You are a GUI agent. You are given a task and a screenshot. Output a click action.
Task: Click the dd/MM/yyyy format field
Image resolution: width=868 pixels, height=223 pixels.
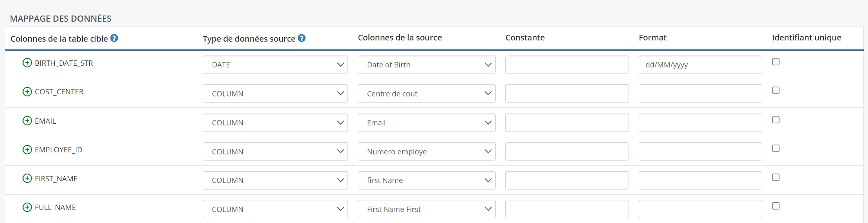pos(700,65)
